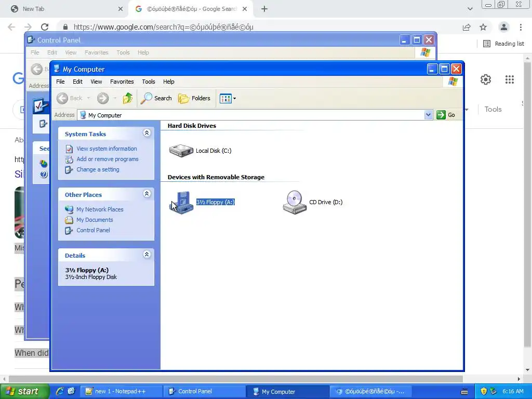Viewport: 532px width, 399px height.
Task: Open the File menu in My Computer
Action: click(x=60, y=82)
